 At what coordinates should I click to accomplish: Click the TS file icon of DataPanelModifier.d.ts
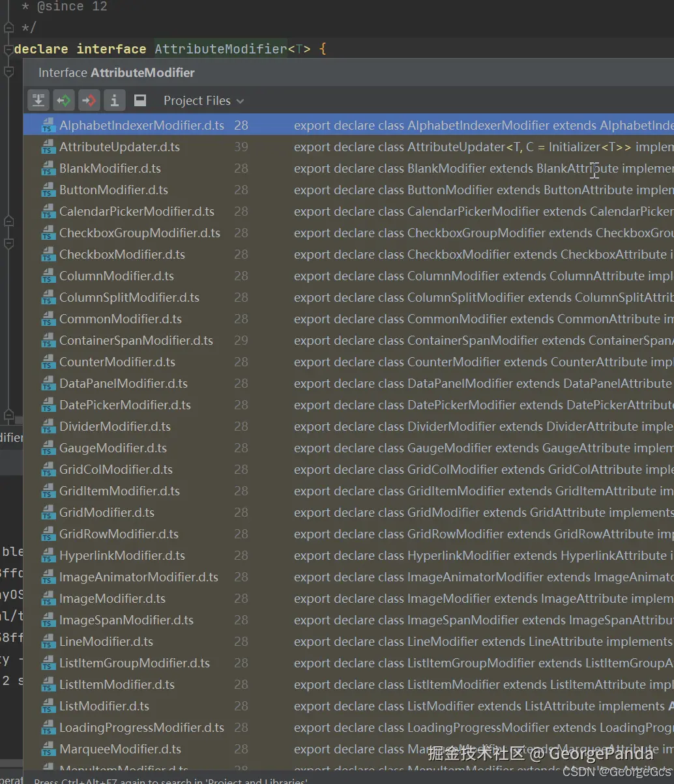point(48,384)
